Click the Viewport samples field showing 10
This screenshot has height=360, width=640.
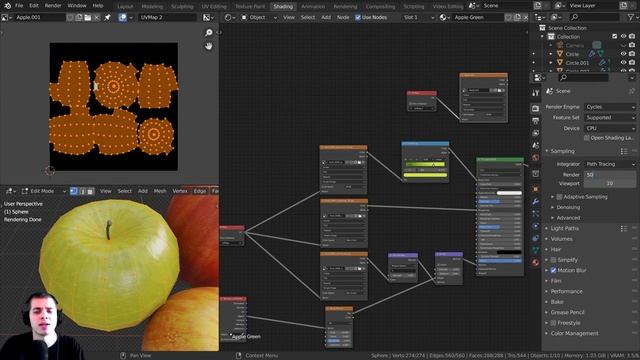click(610, 184)
